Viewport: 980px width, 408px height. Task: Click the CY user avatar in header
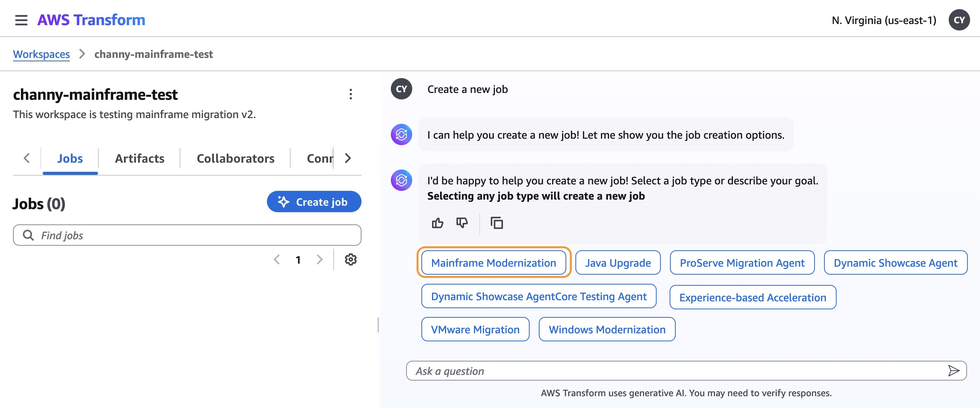pos(959,20)
